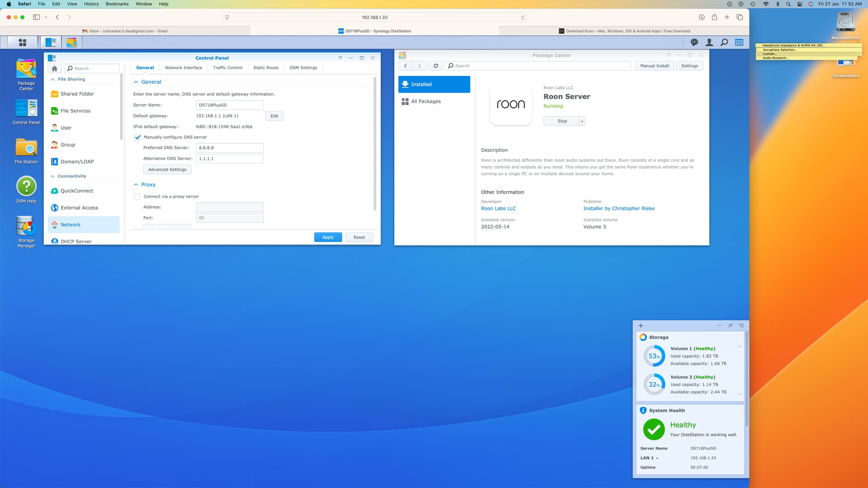Open Storage Manager desktop shortcut
Image resolution: width=868 pixels, height=488 pixels.
point(26,232)
